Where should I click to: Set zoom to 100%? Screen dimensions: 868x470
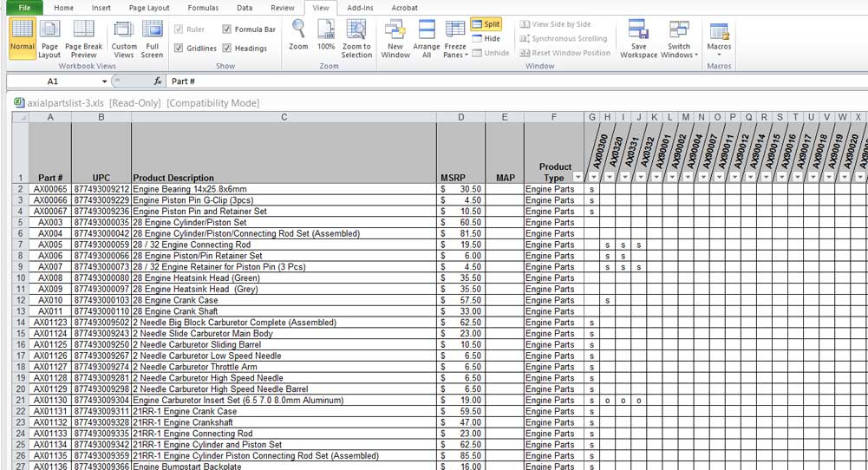click(326, 36)
